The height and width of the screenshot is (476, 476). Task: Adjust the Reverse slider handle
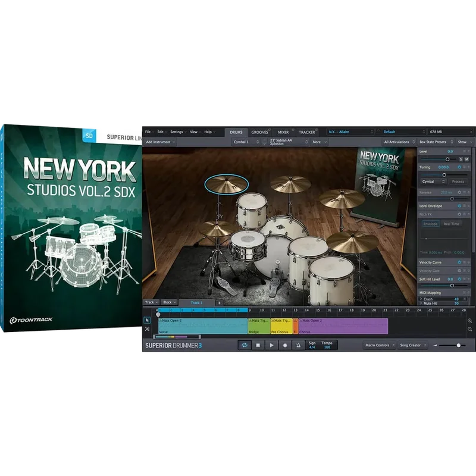[x=452, y=199]
